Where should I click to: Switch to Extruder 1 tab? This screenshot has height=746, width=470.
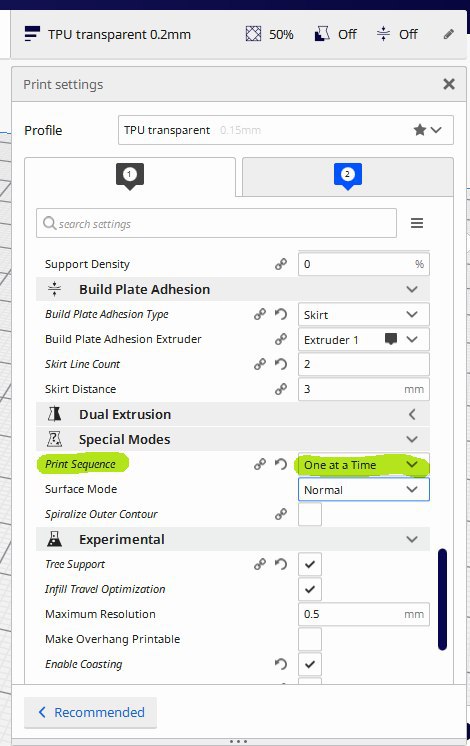pos(130,177)
